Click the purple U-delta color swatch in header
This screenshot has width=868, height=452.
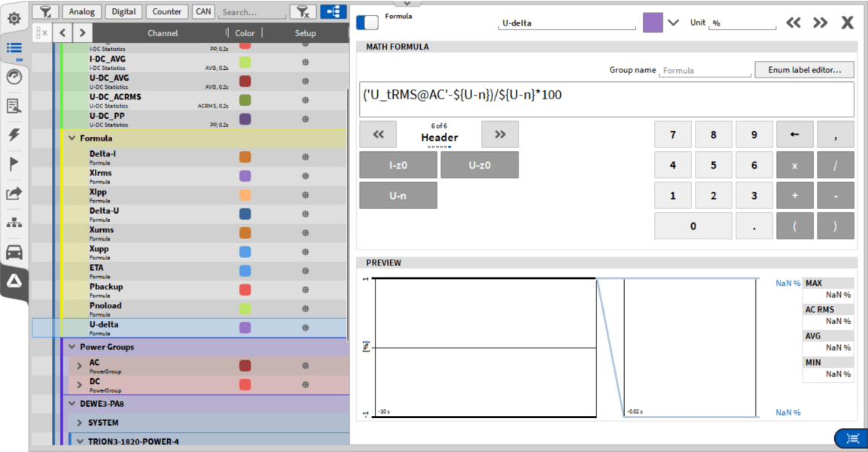click(x=653, y=23)
